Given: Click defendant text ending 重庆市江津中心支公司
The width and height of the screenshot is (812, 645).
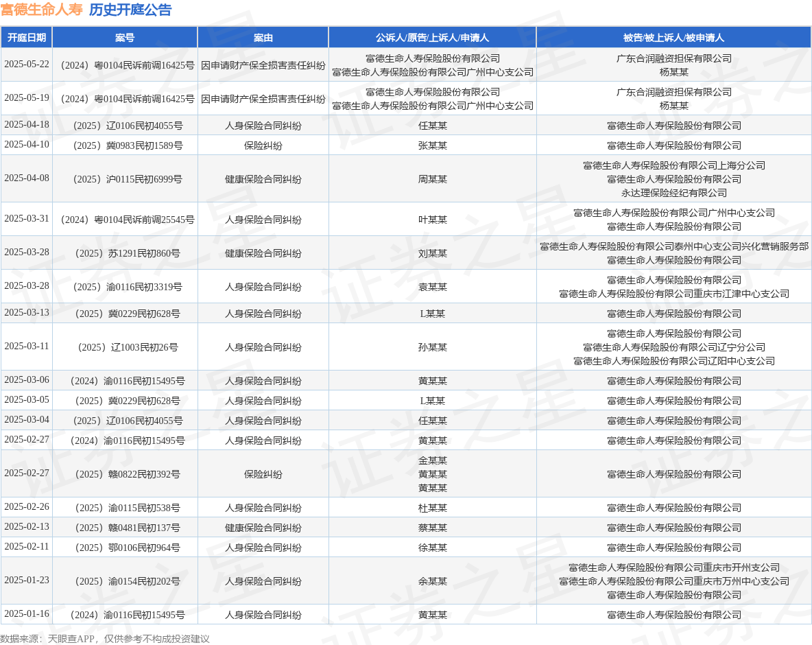Looking at the screenshot, I should tap(673, 294).
